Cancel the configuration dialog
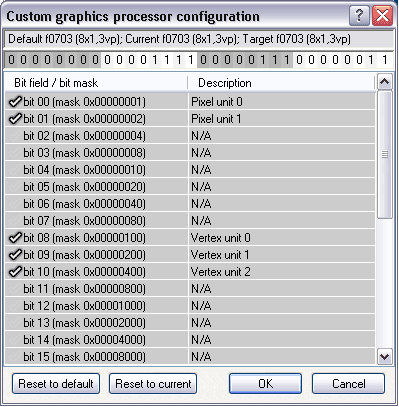This screenshot has height=407, width=399. [349, 384]
